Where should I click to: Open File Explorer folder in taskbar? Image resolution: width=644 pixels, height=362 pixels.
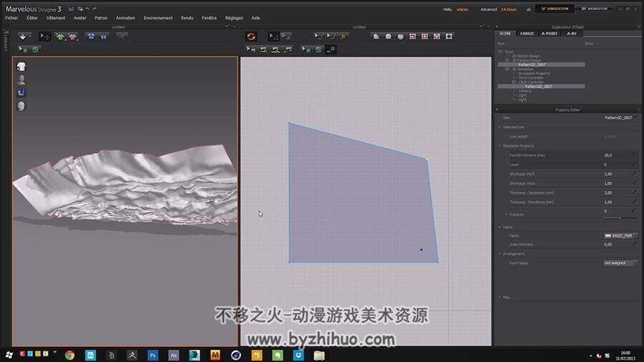point(319,355)
